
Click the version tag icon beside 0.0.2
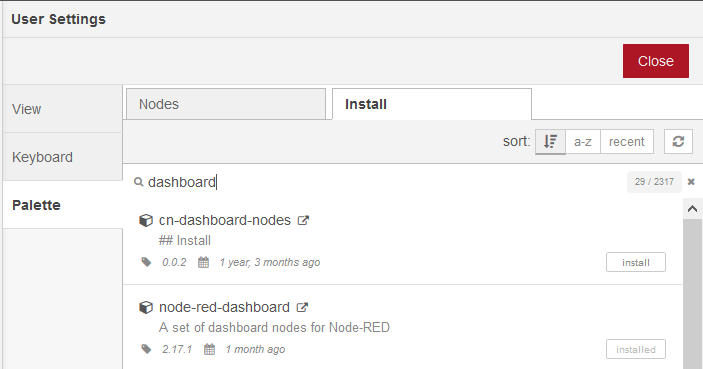[x=146, y=262]
